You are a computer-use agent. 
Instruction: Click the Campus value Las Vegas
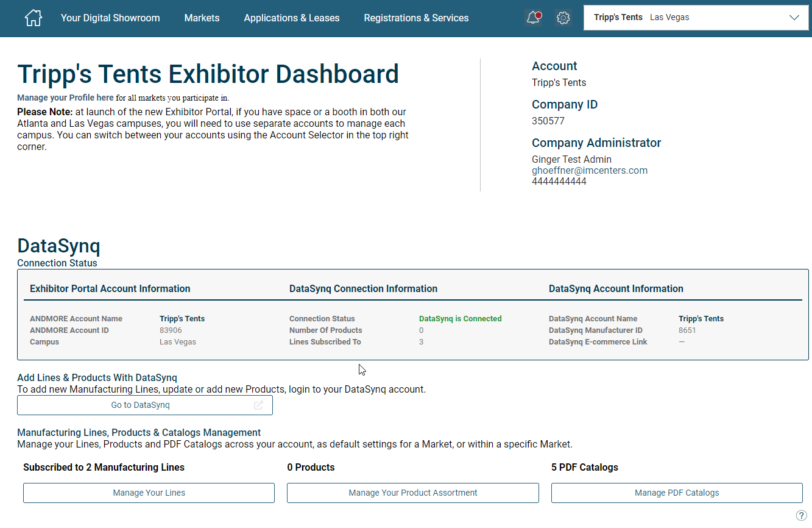click(x=178, y=342)
